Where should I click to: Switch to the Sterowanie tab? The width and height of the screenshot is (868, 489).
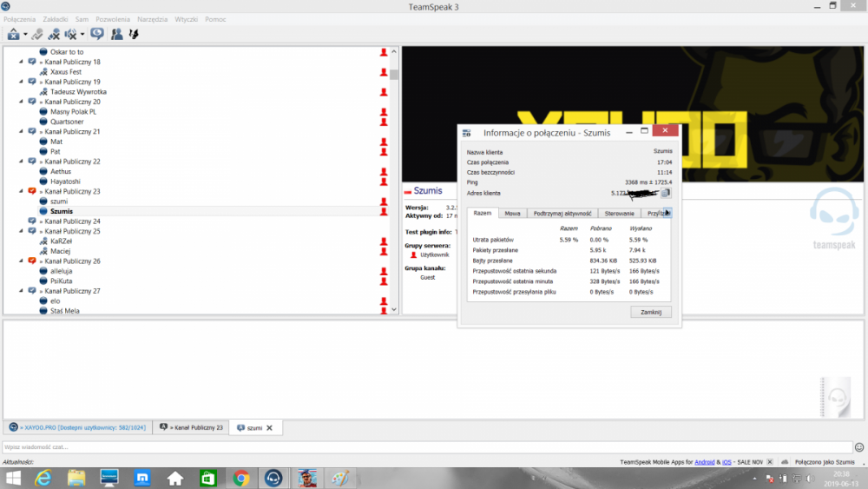coord(620,213)
